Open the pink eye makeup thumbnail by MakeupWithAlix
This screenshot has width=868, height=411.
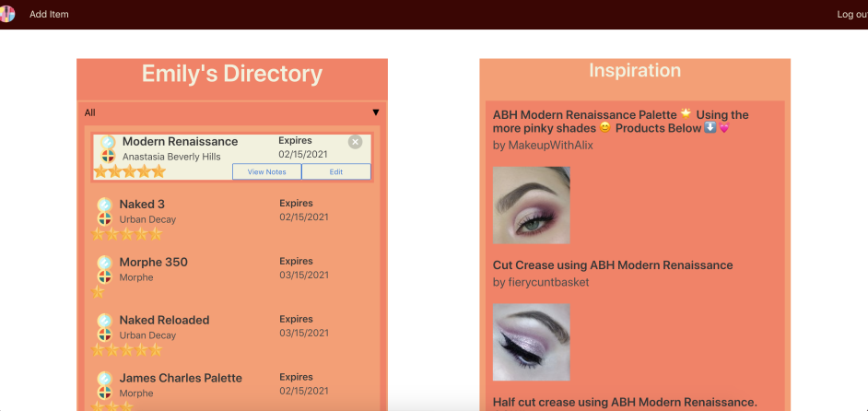(532, 205)
